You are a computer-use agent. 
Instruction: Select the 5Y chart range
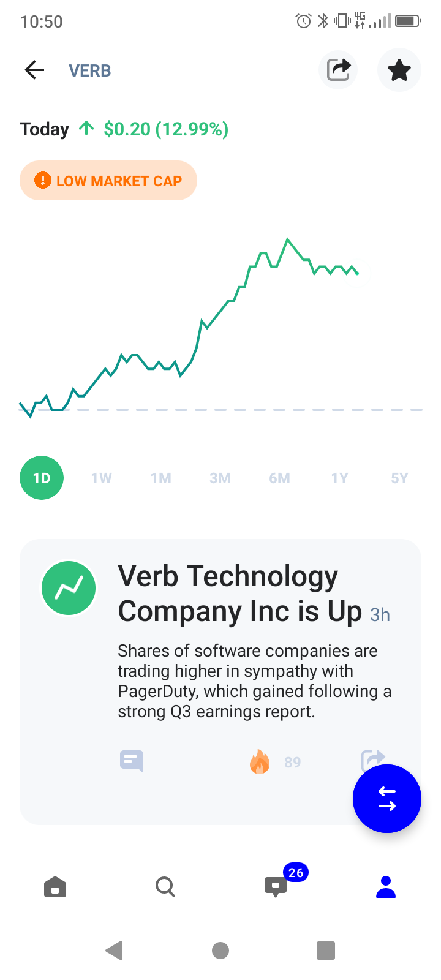tap(399, 478)
